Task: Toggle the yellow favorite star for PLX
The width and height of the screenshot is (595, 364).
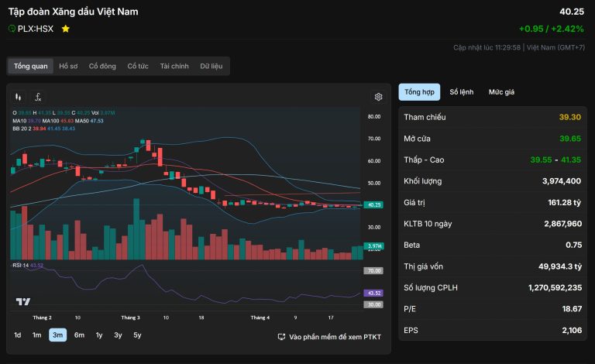Action: [66, 29]
